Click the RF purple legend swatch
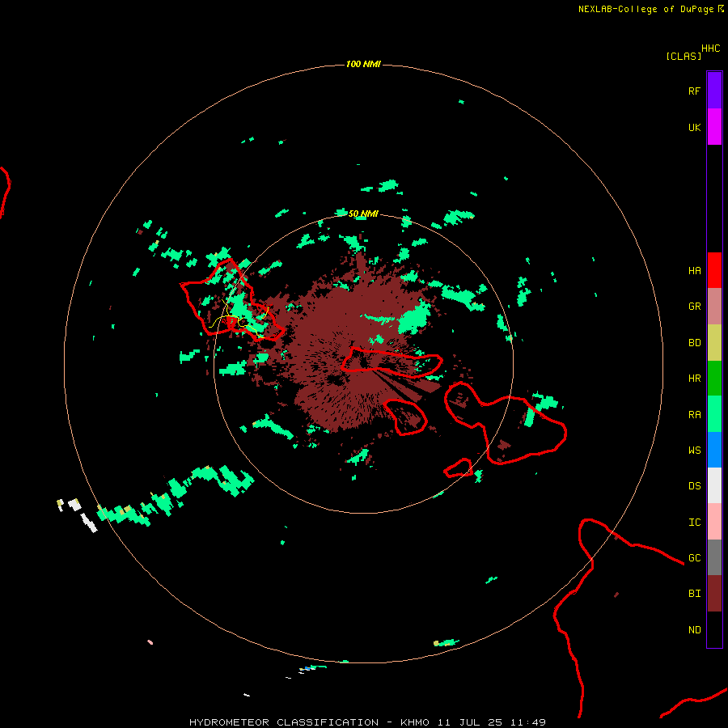 coord(714,91)
